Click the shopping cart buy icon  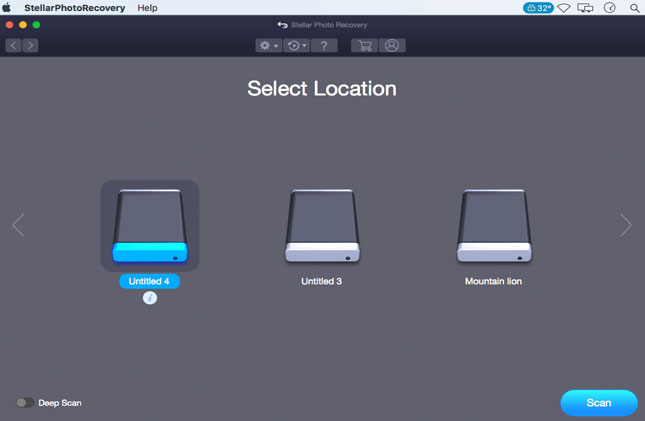tap(364, 45)
